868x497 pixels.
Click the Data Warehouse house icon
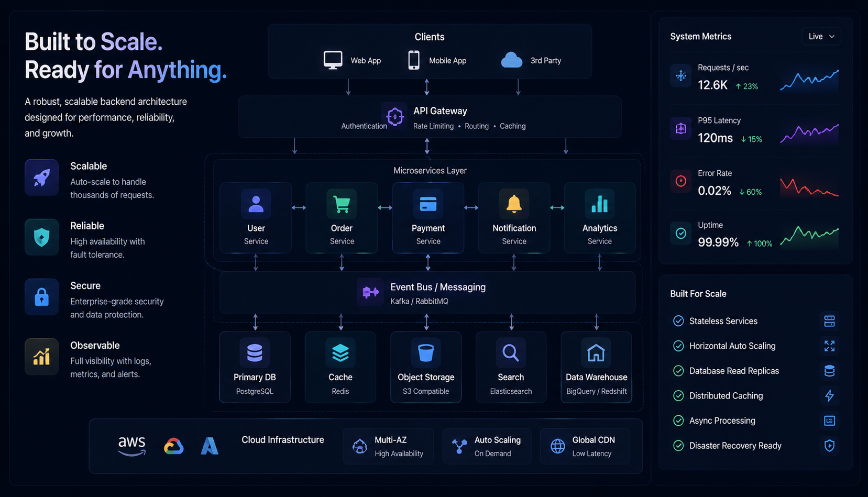(x=596, y=353)
